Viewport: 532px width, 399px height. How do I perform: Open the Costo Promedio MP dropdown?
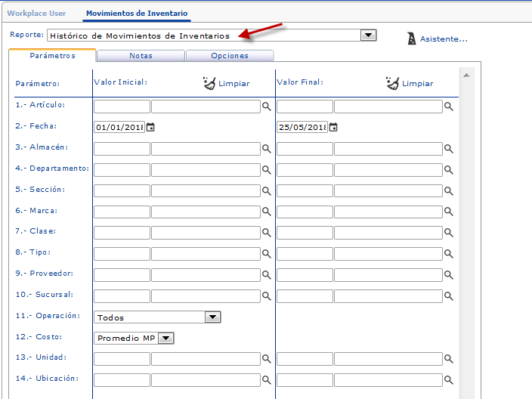tap(166, 339)
